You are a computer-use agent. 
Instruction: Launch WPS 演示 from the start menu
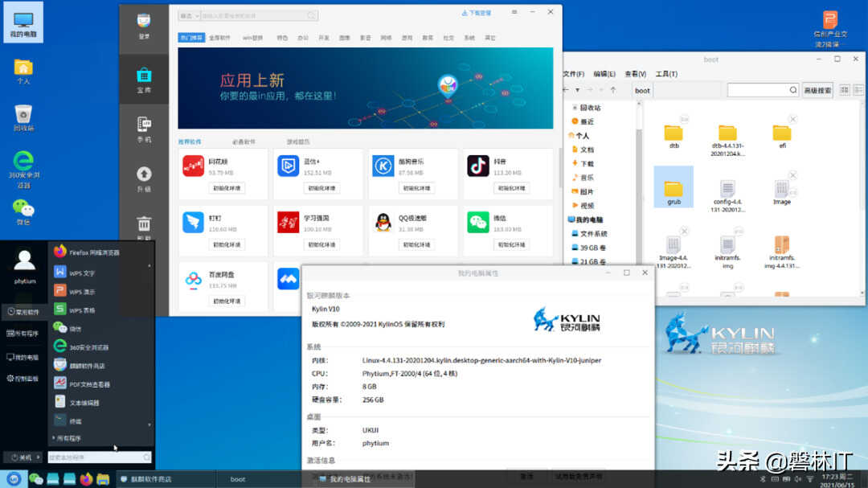click(75, 291)
